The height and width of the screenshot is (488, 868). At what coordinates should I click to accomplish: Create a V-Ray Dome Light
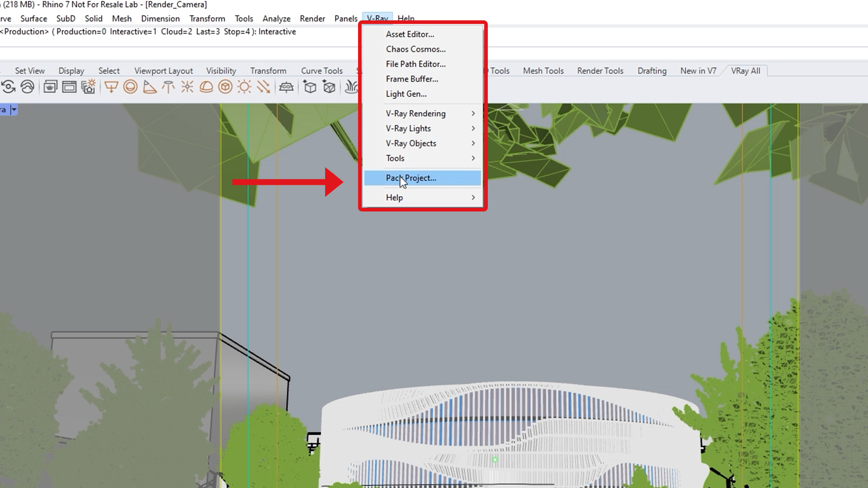click(x=206, y=86)
